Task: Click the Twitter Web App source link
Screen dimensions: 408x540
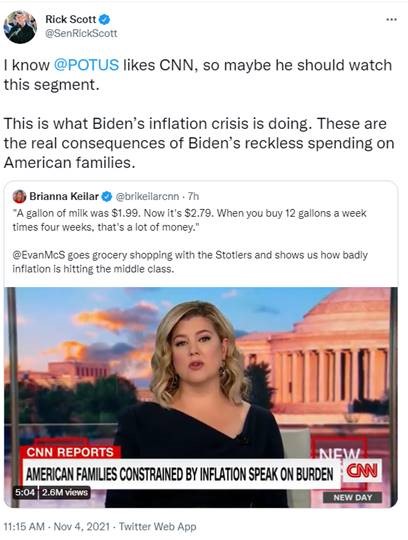Action: tap(158, 526)
